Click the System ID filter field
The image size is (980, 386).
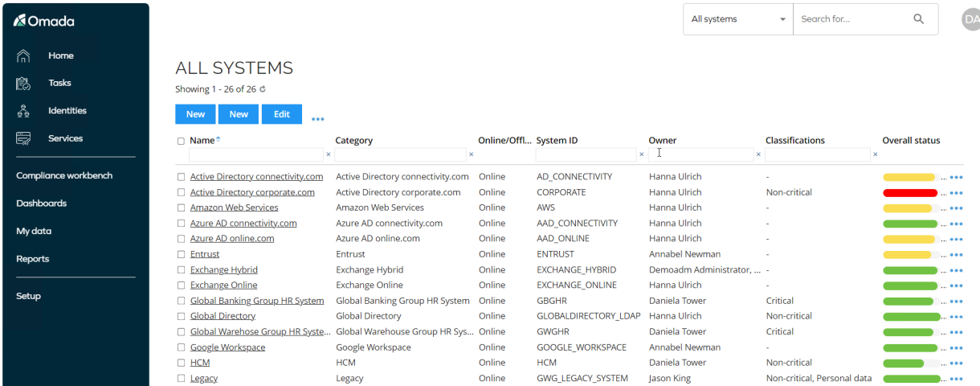coord(587,154)
